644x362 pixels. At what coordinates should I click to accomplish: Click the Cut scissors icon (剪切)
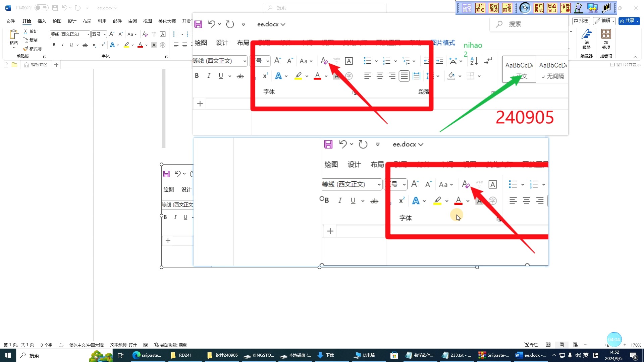coord(26,32)
